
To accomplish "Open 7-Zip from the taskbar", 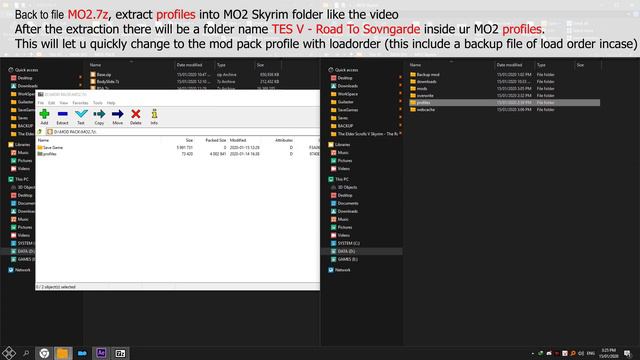I will tap(120, 353).
